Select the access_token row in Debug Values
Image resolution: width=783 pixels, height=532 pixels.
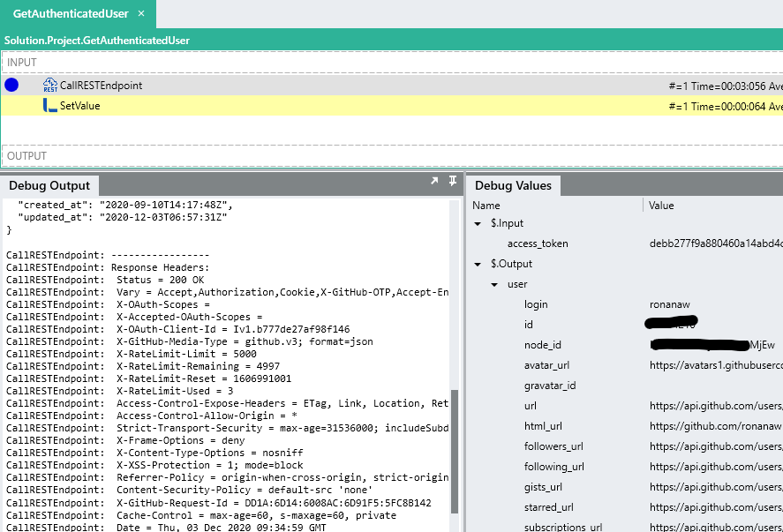[x=538, y=244]
